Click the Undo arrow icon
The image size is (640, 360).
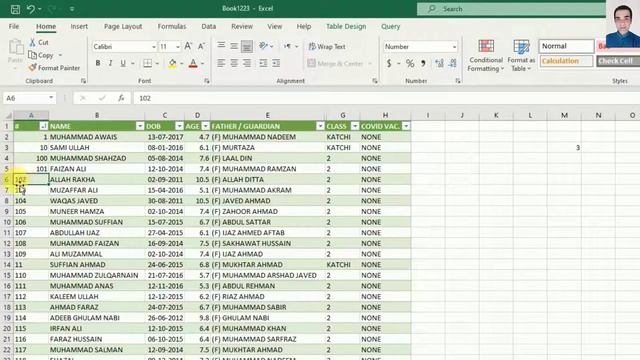pos(31,9)
